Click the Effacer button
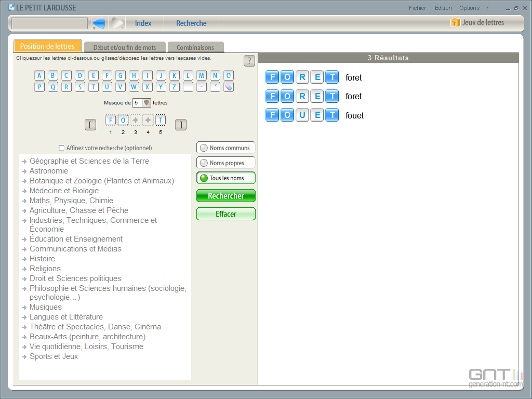This screenshot has width=532, height=399. tap(225, 214)
